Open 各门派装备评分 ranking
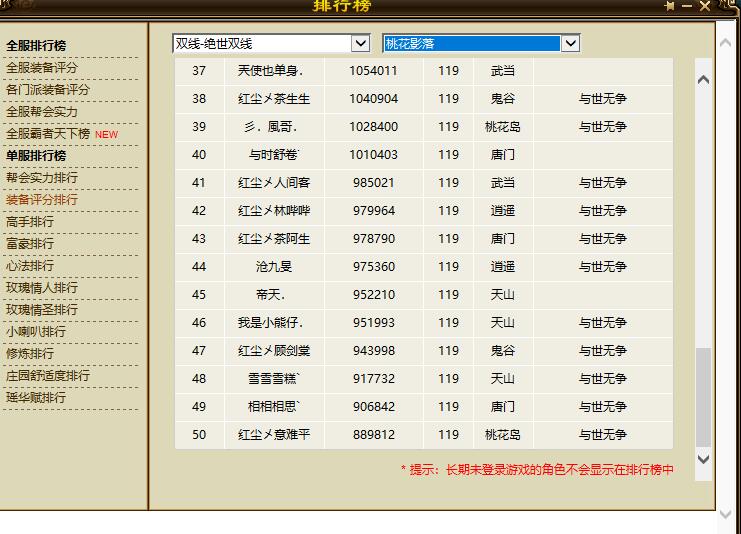This screenshot has width=741, height=534. [x=47, y=89]
